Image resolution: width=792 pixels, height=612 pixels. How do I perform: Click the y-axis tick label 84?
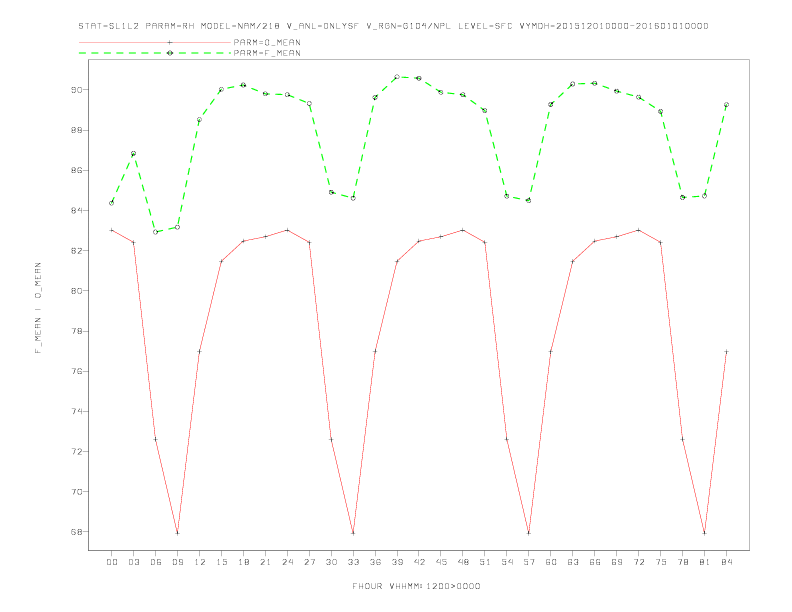click(x=76, y=211)
